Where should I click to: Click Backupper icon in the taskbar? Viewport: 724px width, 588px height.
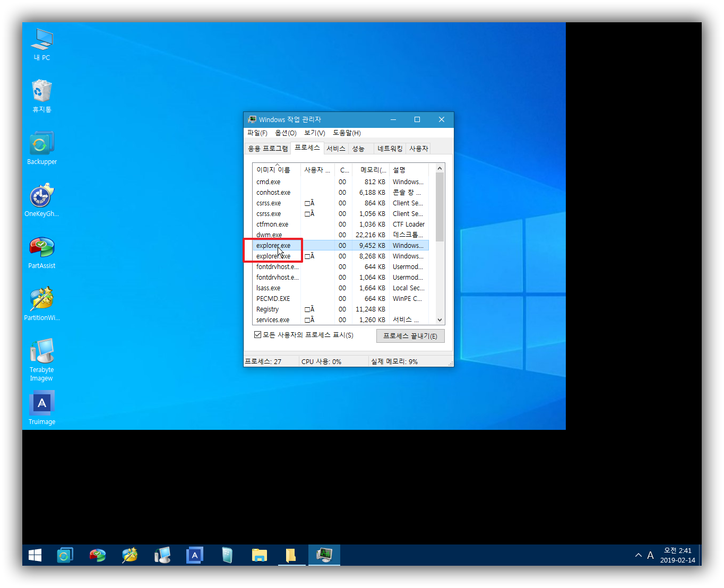pos(65,555)
